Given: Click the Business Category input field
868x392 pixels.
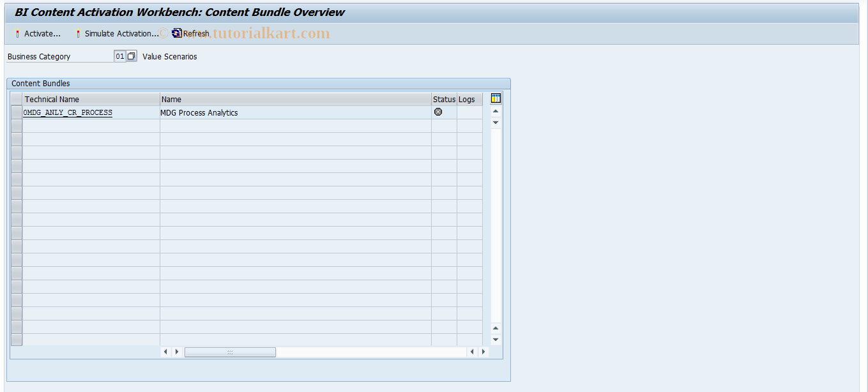Looking at the screenshot, I should [x=120, y=56].
